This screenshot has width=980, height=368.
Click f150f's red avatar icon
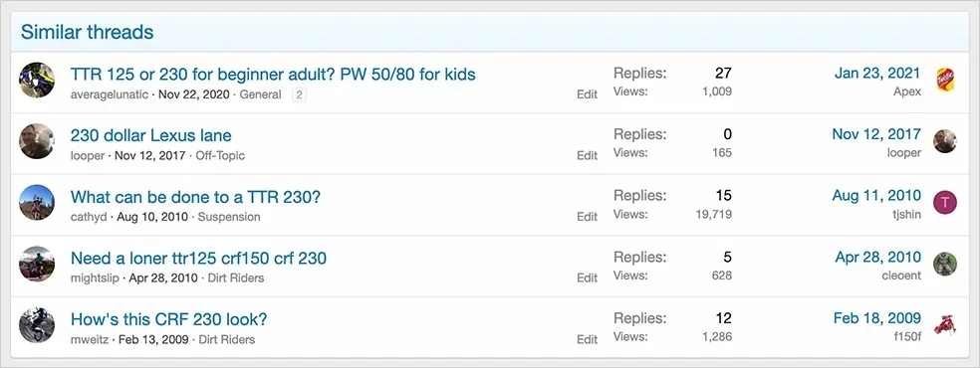pos(945,325)
